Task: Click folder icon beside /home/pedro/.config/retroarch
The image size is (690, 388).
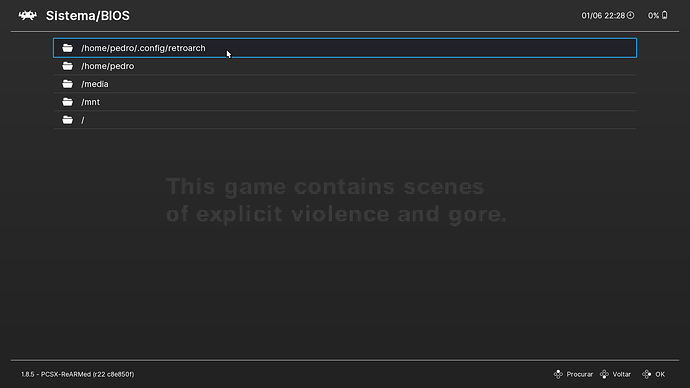Action: (67, 48)
